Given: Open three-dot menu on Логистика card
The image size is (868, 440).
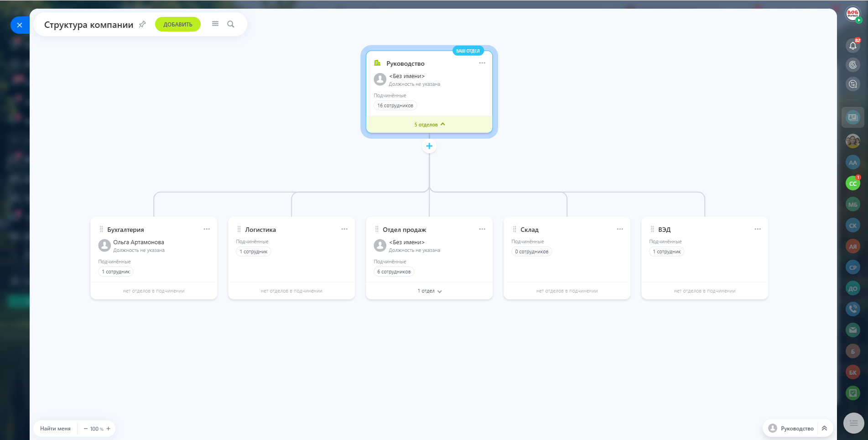Looking at the screenshot, I should [344, 229].
